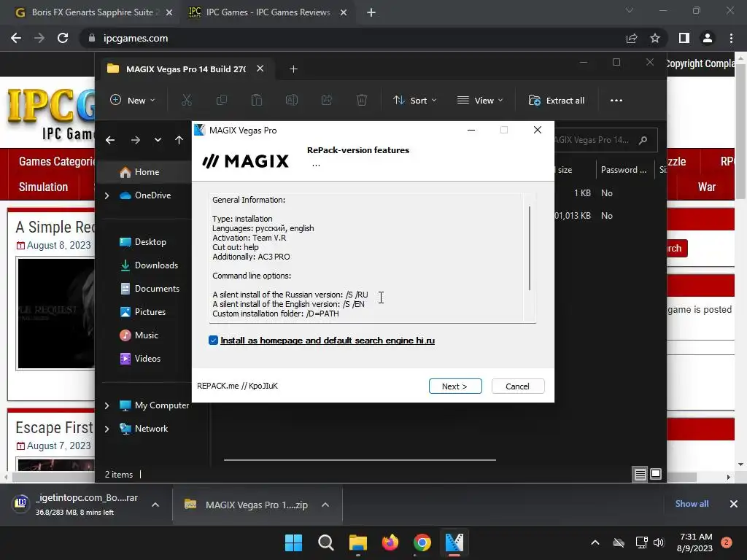Image resolution: width=747 pixels, height=560 pixels.
Task: Open Chrome three-dot menu
Action: [731, 38]
